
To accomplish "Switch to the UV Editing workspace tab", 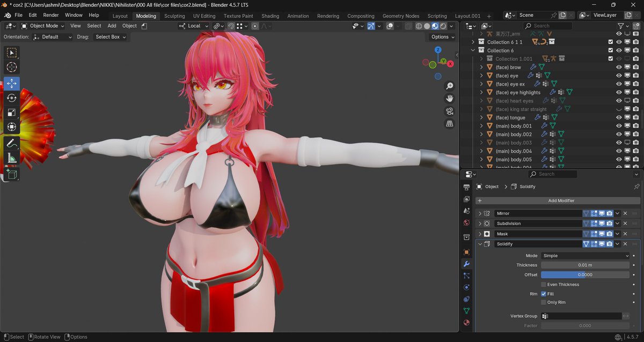I will tap(204, 16).
